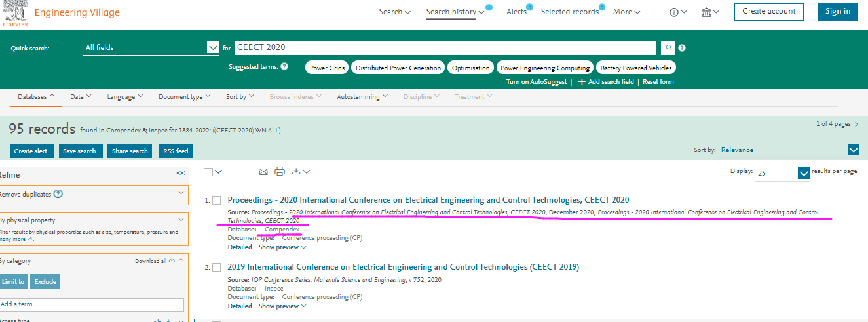The height and width of the screenshot is (322, 868).
Task: Expand the Document type filter
Action: [185, 97]
